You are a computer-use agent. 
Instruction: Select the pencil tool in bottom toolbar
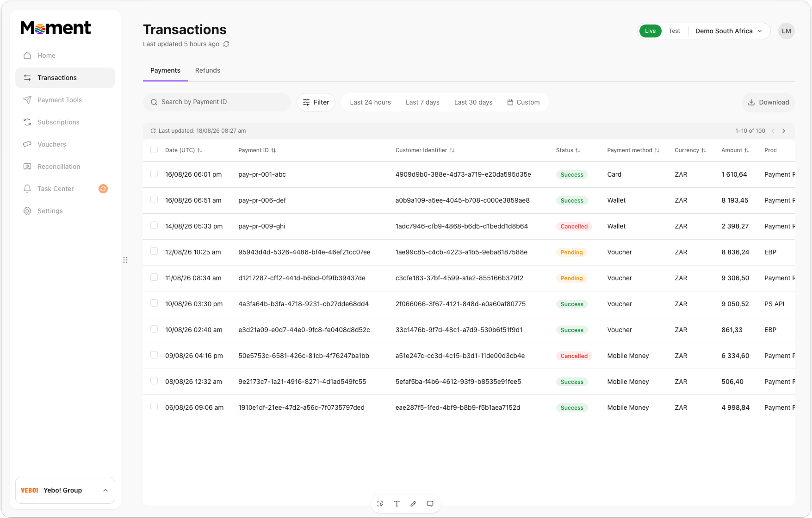[413, 504]
